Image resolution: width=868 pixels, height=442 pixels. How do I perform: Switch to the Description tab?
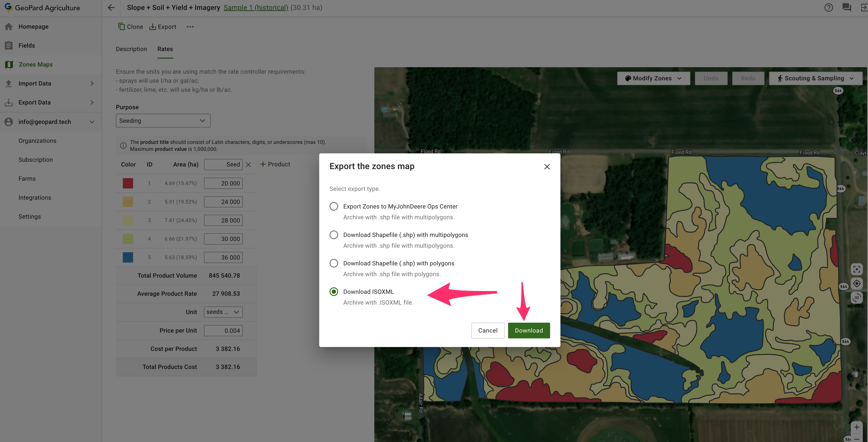(131, 49)
